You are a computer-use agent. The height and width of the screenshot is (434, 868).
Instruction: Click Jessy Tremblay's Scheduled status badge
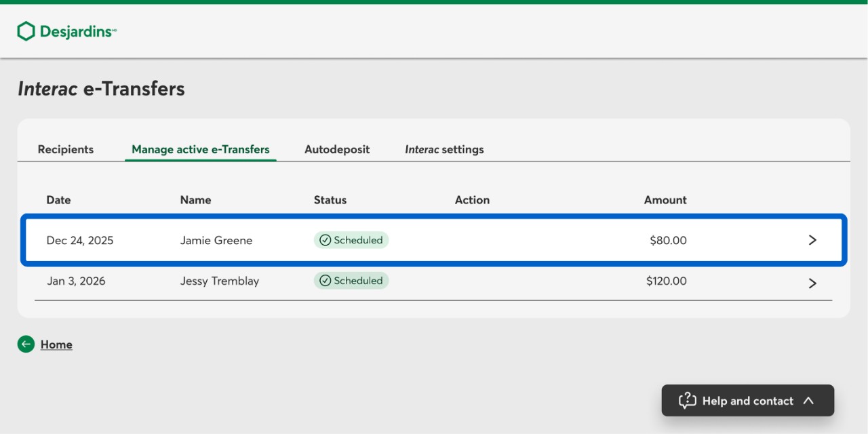[351, 281]
